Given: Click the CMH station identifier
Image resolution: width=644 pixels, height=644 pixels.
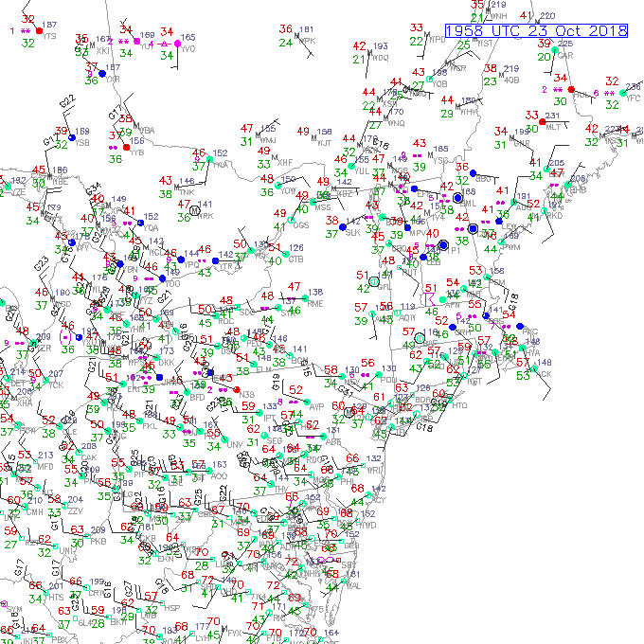Looking at the screenshot, I should click(x=34, y=512).
